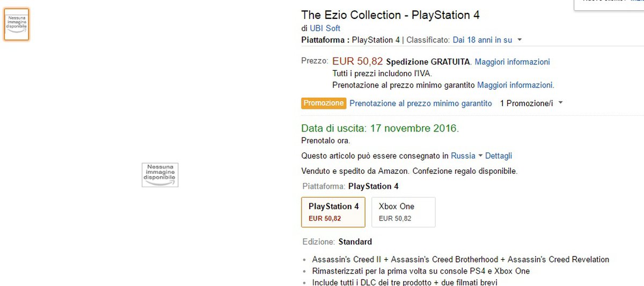
Task: Select the small 'Nessuna immagine' thumbnail with orange border
Action: (17, 25)
